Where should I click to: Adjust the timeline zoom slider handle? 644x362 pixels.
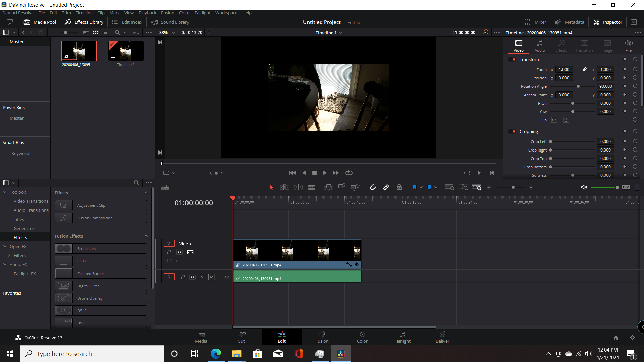click(x=513, y=187)
